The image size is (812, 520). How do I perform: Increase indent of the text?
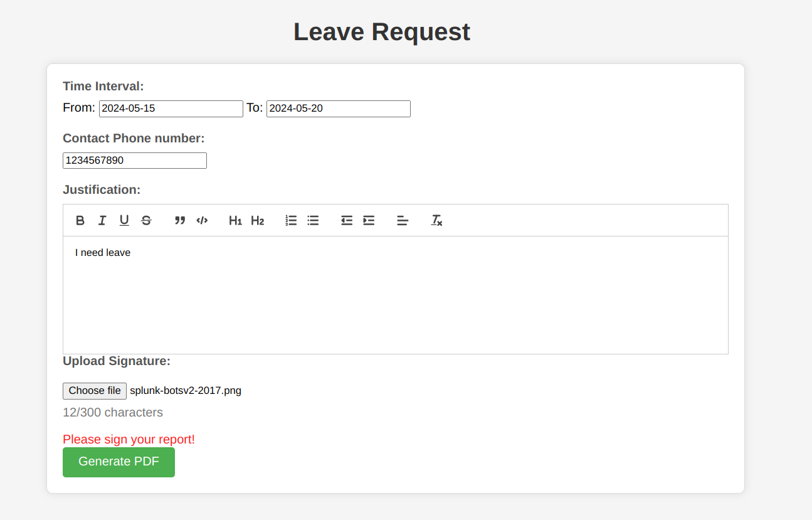tap(369, 220)
